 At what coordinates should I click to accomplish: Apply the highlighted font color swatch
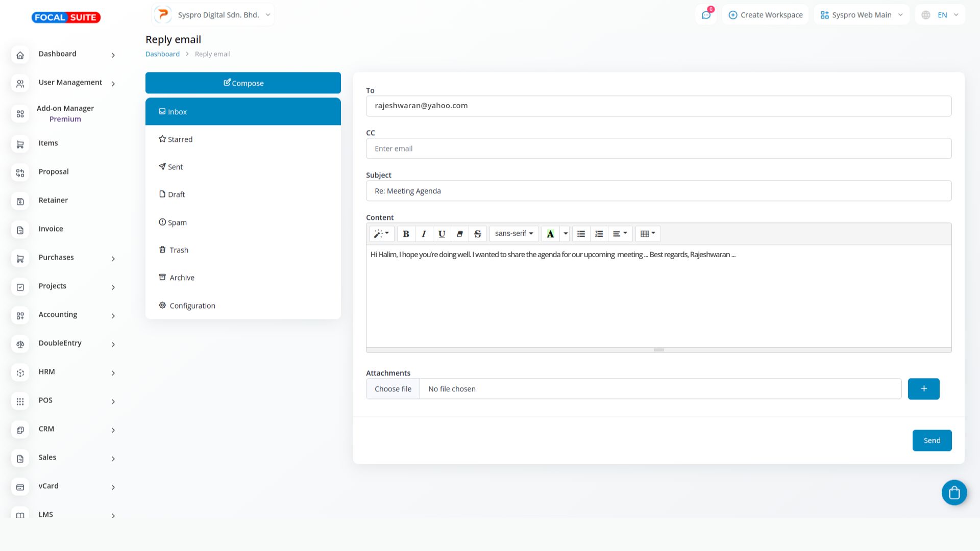click(x=550, y=234)
